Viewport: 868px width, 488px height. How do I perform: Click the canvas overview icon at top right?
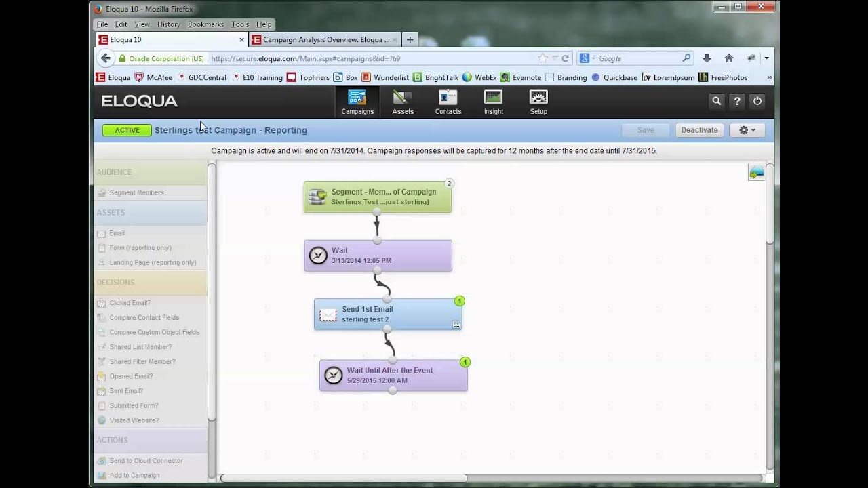point(756,172)
